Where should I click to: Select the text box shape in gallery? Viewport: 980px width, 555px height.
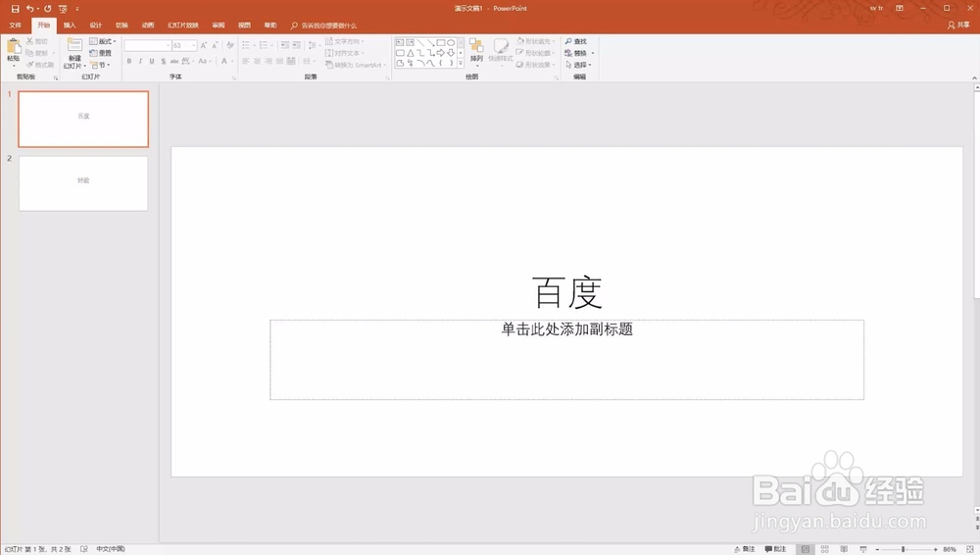(400, 42)
